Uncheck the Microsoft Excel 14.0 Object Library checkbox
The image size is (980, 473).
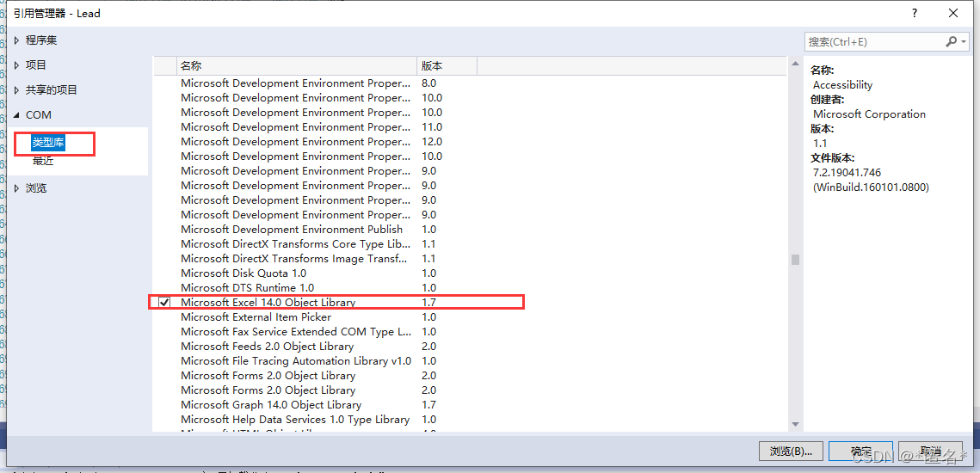click(165, 303)
